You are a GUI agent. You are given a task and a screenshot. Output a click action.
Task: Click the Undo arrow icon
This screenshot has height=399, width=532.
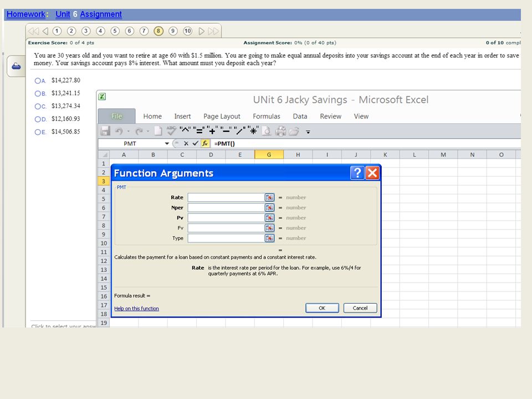coord(119,131)
